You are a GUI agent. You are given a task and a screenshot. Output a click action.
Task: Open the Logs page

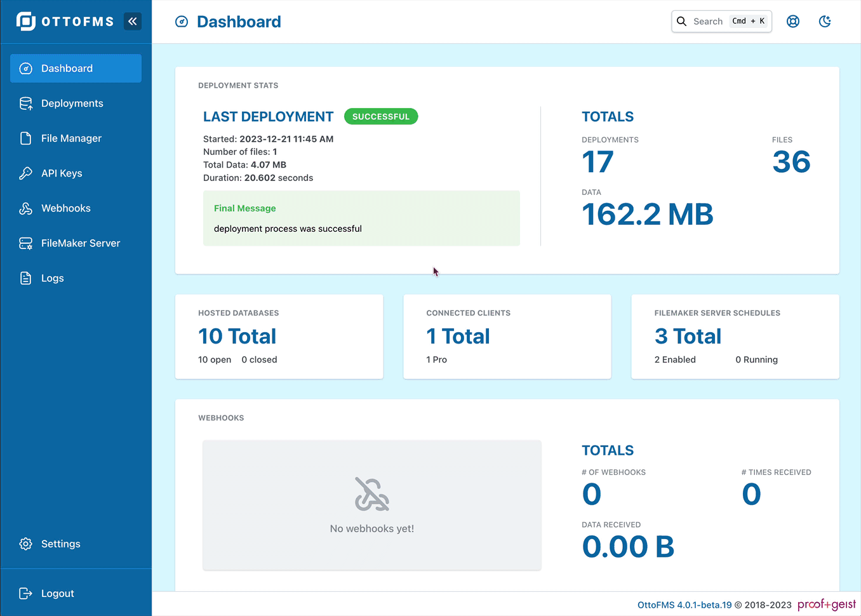pos(76,278)
